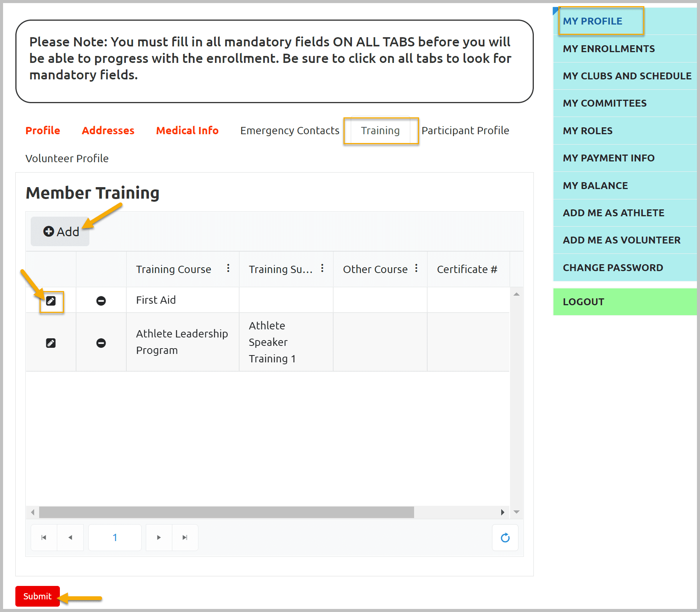Open the Participant Profile tab

click(465, 130)
